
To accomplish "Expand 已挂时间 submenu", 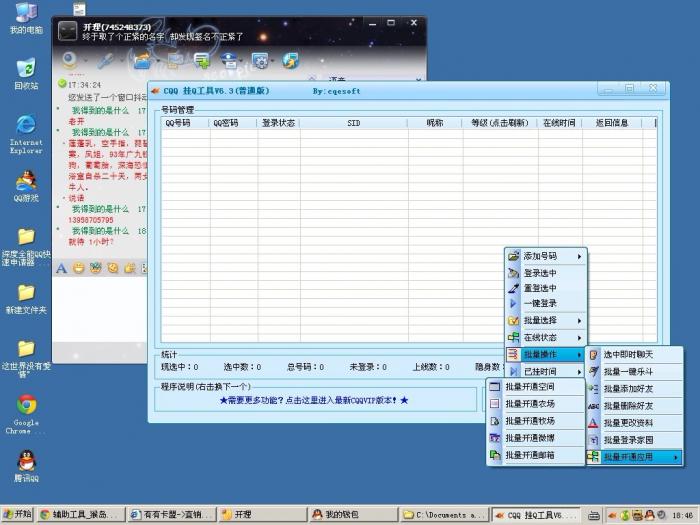I will (546, 371).
